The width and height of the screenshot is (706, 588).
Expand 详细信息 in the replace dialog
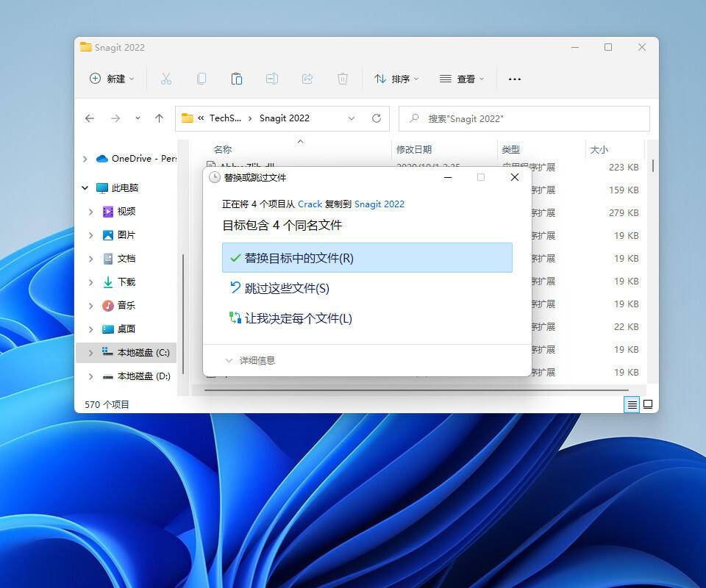pos(250,360)
